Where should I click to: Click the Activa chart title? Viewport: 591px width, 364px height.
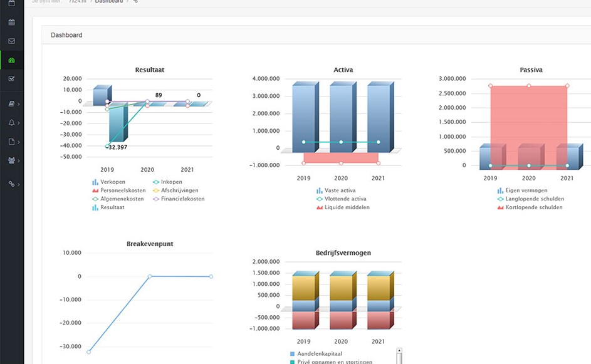point(343,70)
